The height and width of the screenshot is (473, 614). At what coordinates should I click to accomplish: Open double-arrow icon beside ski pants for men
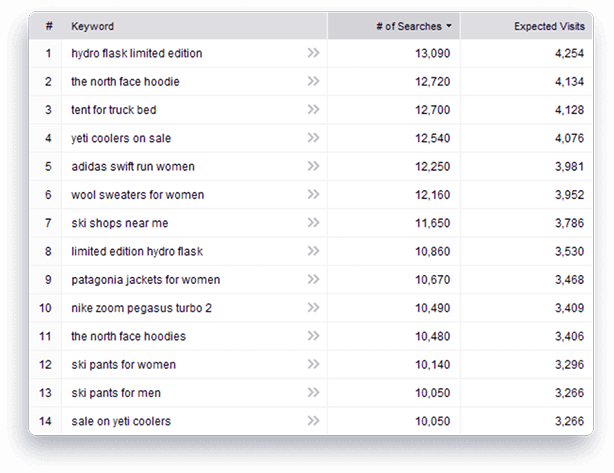[x=313, y=392]
